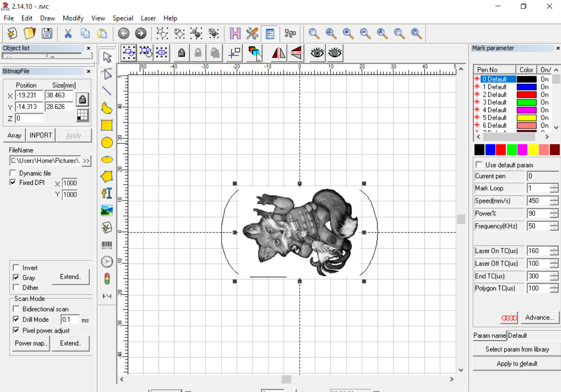Toggle the size lock aspect ratio button
The image size is (561, 392).
pos(82,99)
